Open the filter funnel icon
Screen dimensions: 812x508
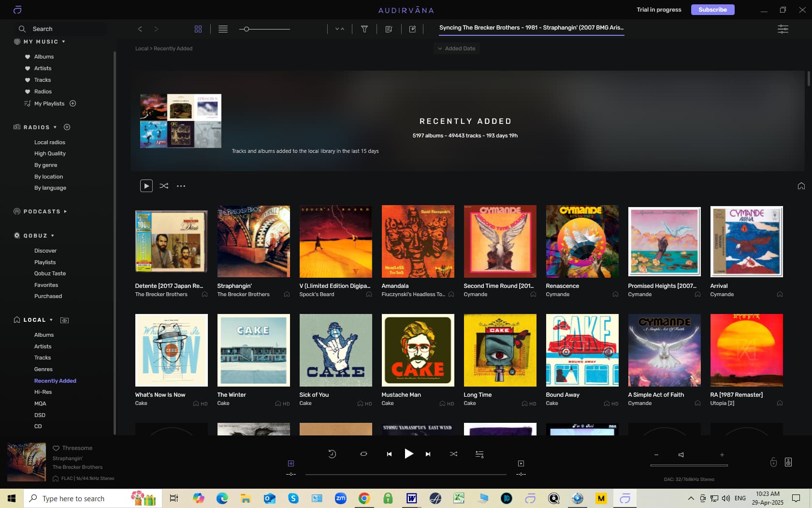coord(364,29)
